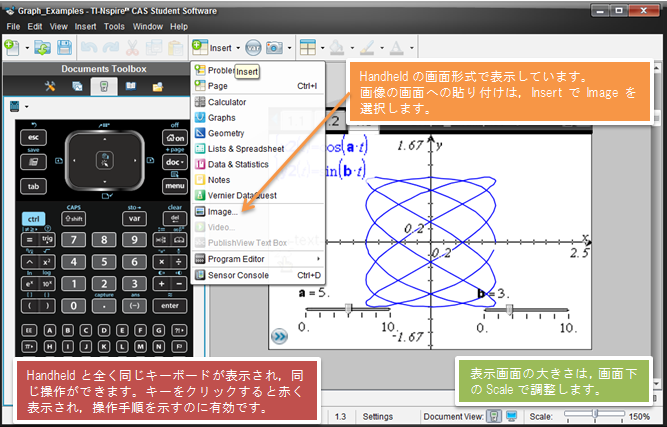Click the shift key on keypad

point(74,219)
